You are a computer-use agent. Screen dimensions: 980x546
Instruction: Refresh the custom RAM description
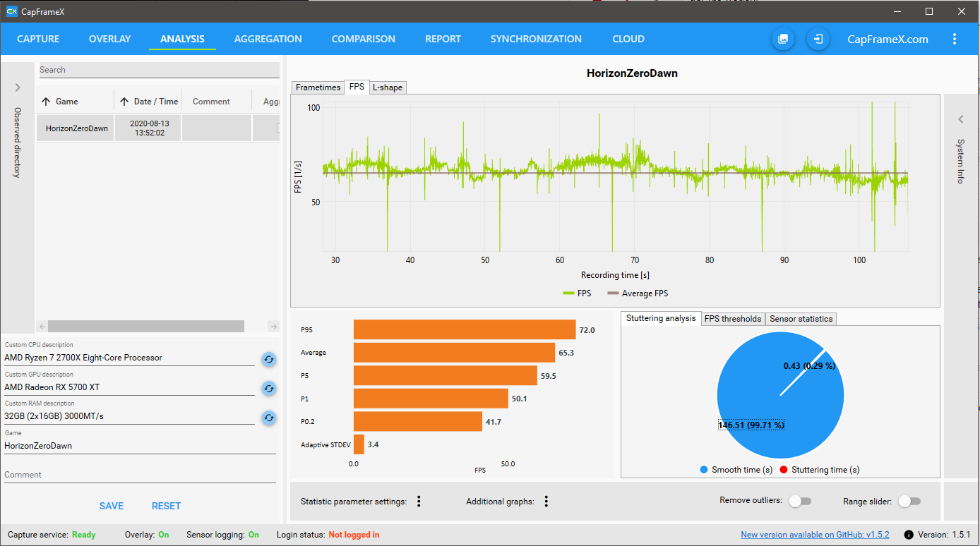[x=268, y=418]
